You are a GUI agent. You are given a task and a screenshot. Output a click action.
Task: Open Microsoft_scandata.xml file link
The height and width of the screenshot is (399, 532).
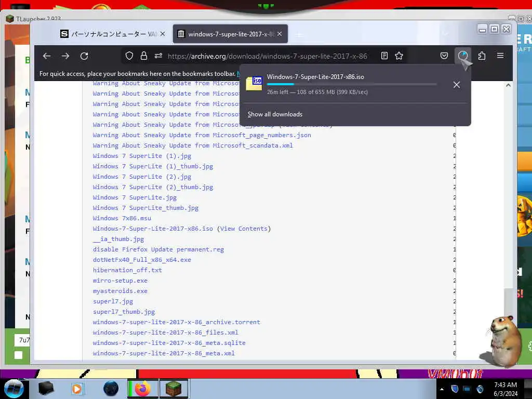[x=193, y=145]
